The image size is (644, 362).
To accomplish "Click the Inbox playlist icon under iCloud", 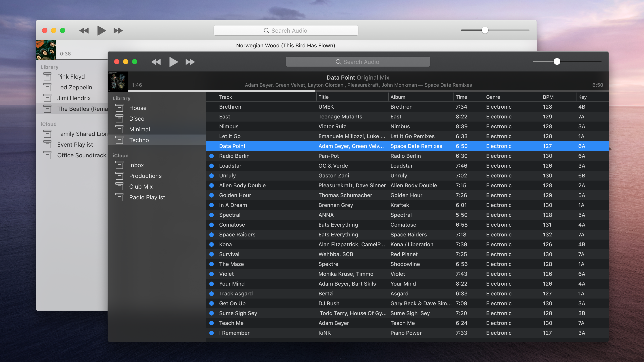I will click(119, 165).
